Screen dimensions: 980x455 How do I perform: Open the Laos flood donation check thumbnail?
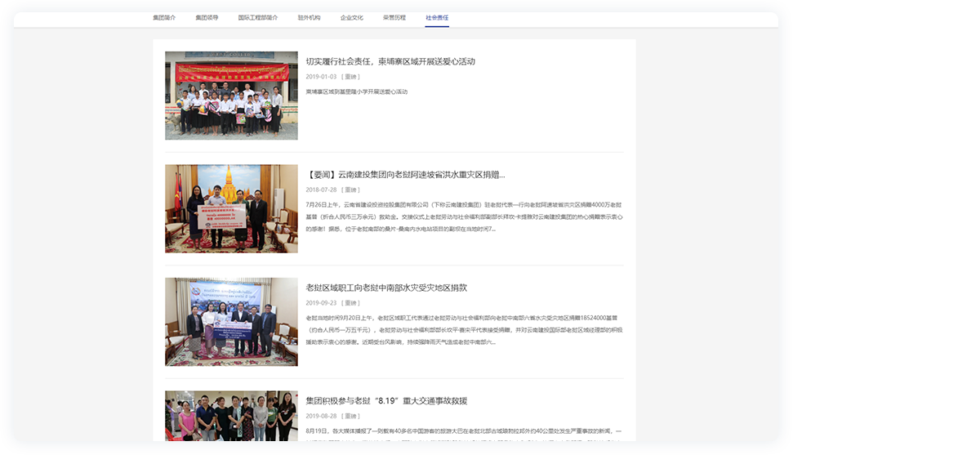click(x=231, y=208)
